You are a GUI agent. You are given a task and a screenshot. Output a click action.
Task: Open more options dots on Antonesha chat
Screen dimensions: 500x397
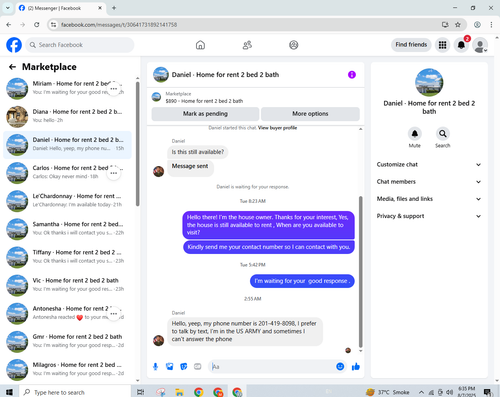[114, 314]
